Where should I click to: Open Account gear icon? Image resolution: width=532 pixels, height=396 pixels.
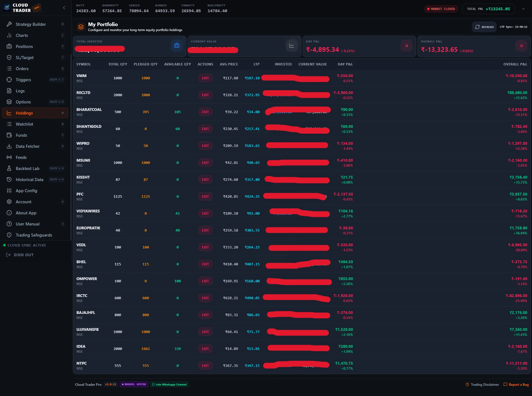(x=9, y=202)
